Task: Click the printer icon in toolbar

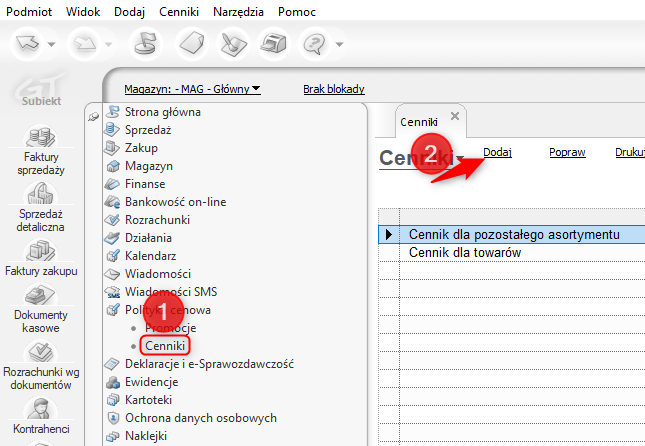Action: click(x=273, y=43)
